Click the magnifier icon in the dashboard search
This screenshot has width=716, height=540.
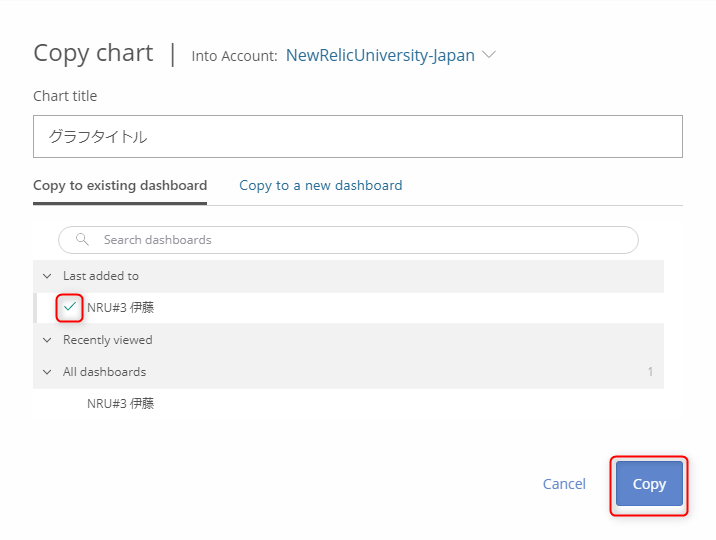82,240
